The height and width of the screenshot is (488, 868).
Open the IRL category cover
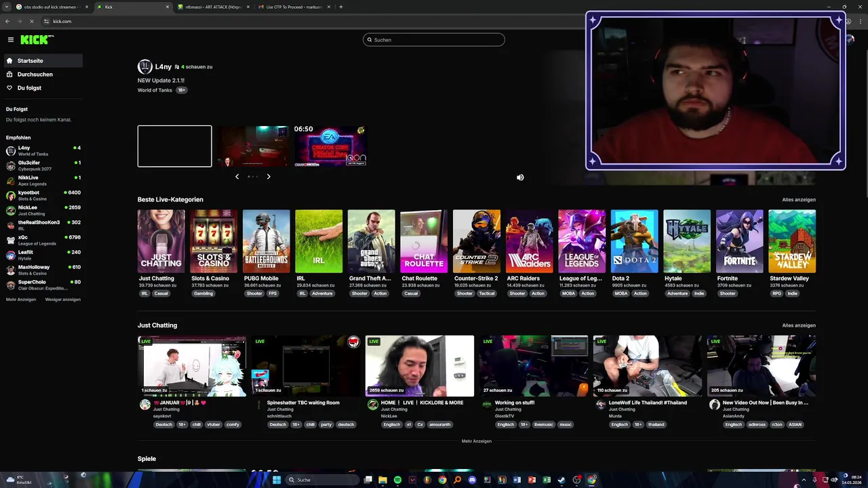(319, 241)
